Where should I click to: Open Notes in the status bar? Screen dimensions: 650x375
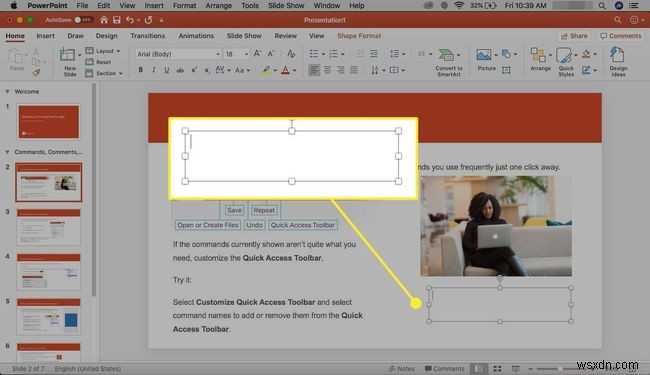tap(402, 368)
